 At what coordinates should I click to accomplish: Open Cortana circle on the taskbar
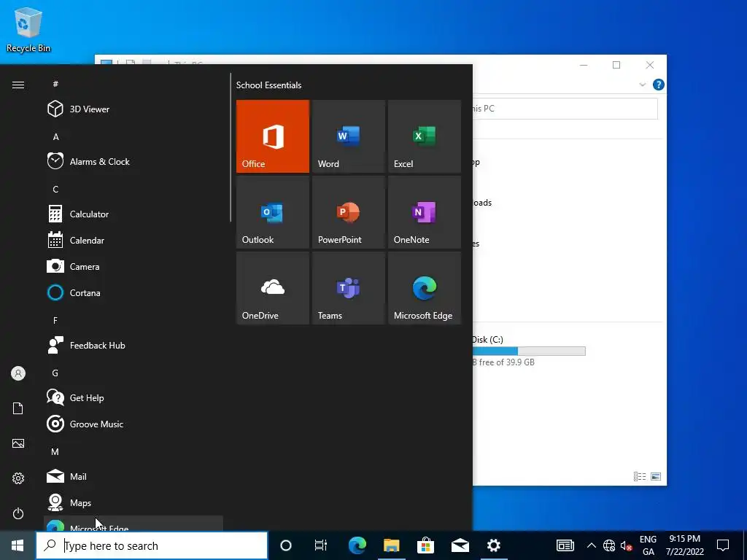[x=286, y=545]
